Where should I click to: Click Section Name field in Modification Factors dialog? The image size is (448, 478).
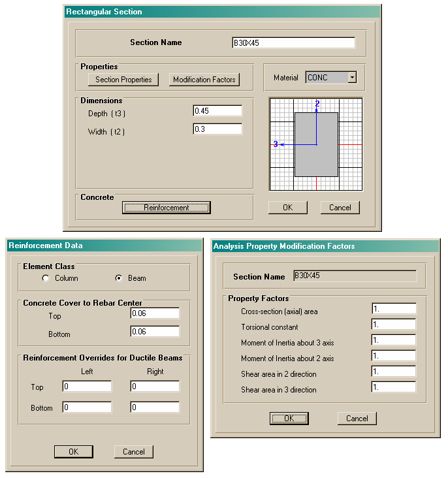tap(355, 276)
